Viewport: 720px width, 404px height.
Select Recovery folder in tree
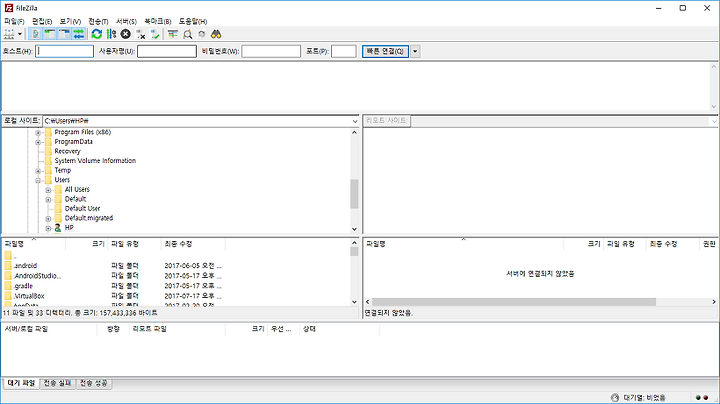click(x=68, y=151)
